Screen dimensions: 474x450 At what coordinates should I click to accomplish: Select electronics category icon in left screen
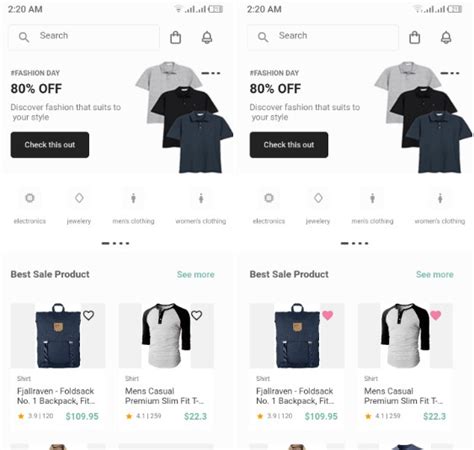click(30, 198)
